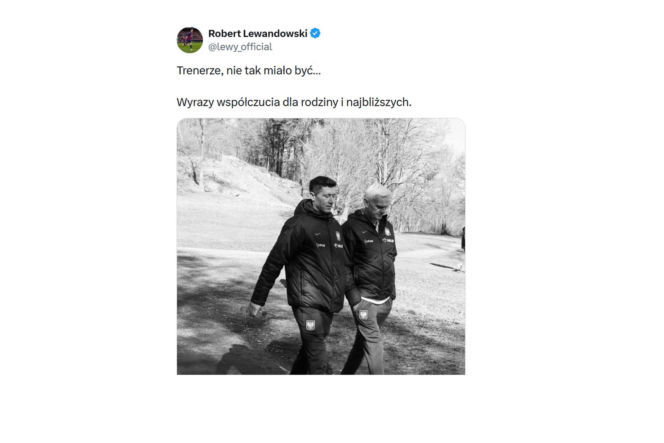Screen dimensions: 664x443
Task: Click the partial figure at photo's right edge
Action: (463, 239)
